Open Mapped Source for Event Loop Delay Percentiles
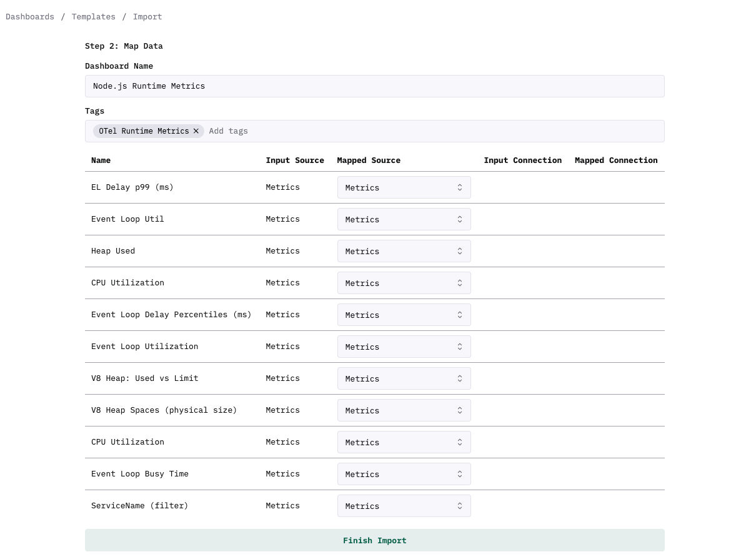756x557 pixels. tap(404, 315)
